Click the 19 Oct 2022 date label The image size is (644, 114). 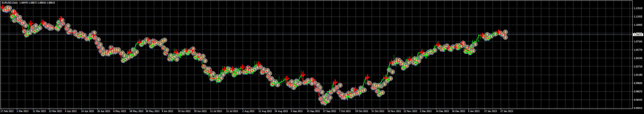coord(362,111)
